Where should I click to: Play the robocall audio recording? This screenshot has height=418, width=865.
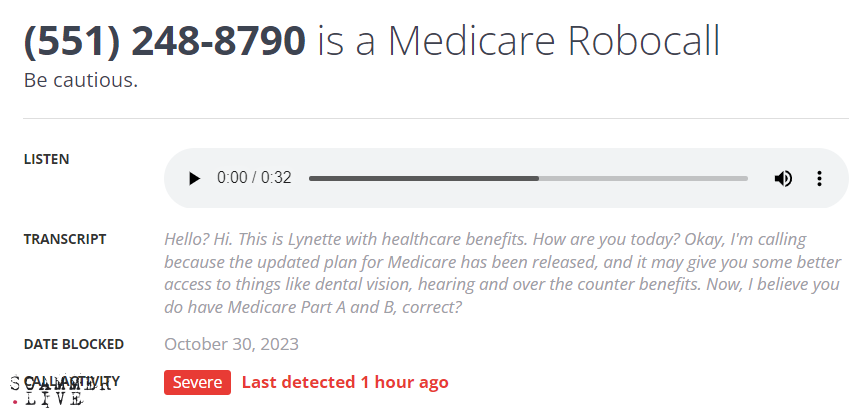[x=194, y=178]
